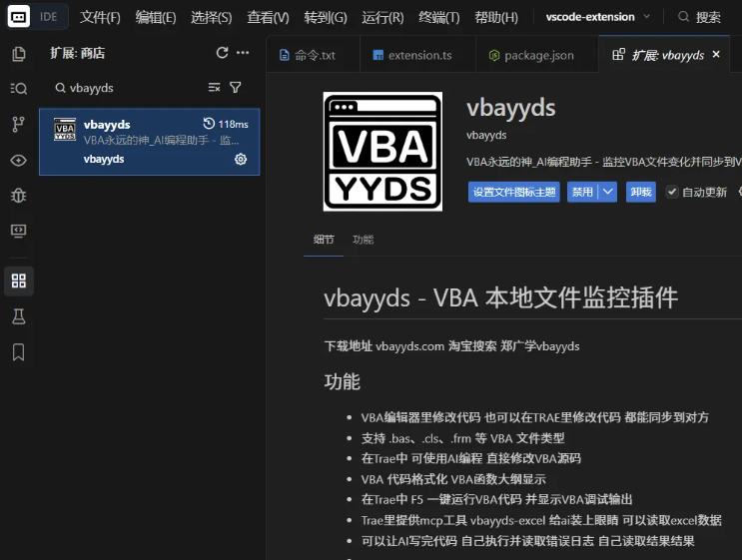Open the 帮助(H) menu
The width and height of the screenshot is (742, 560).
496,17
